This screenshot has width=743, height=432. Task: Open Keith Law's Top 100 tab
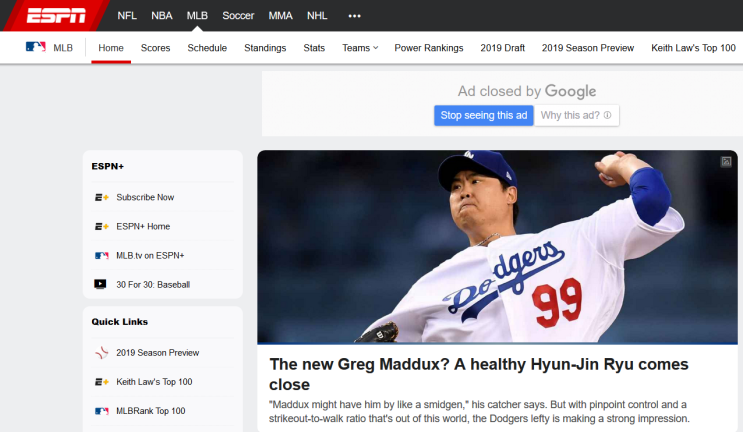click(x=693, y=48)
